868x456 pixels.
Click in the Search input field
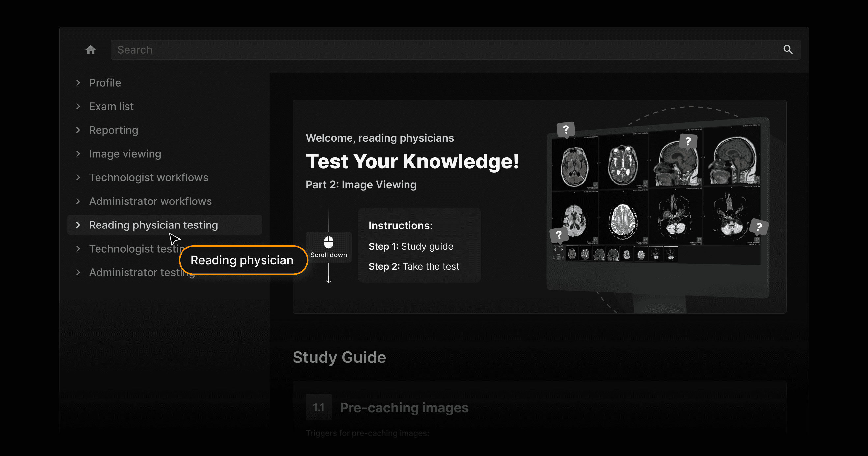click(x=438, y=50)
